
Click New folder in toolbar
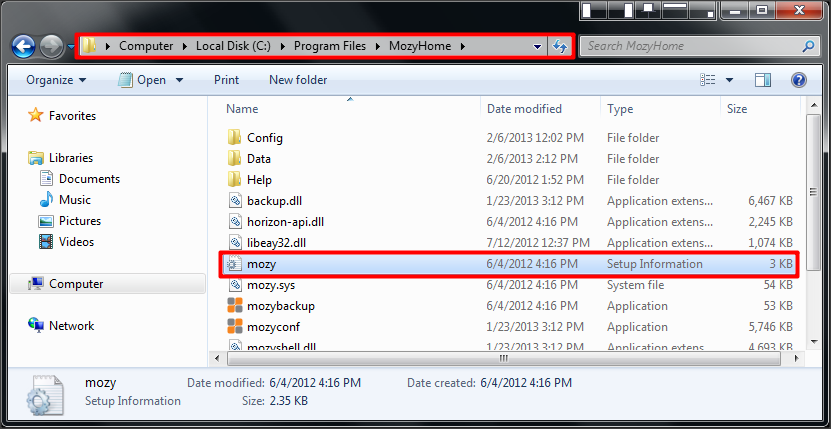[x=298, y=80]
